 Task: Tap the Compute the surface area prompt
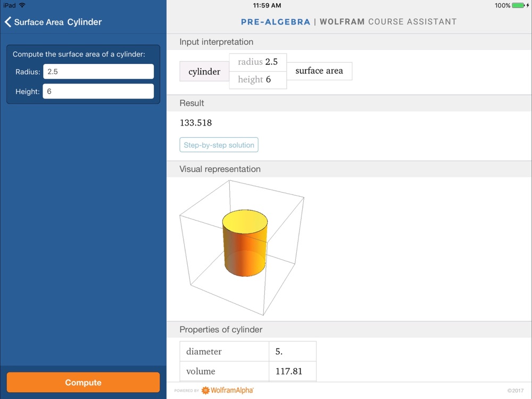(79, 54)
